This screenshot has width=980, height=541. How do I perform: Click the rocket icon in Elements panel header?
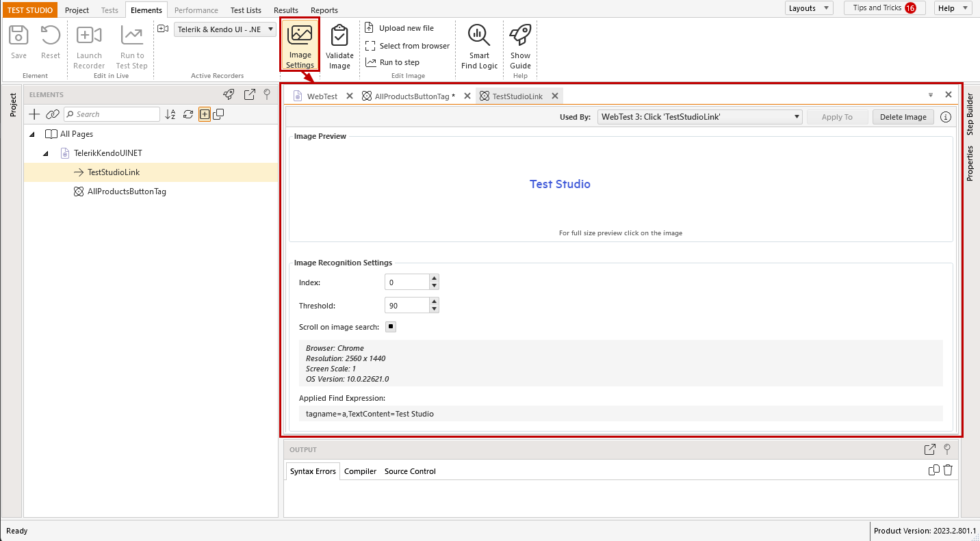(x=229, y=94)
